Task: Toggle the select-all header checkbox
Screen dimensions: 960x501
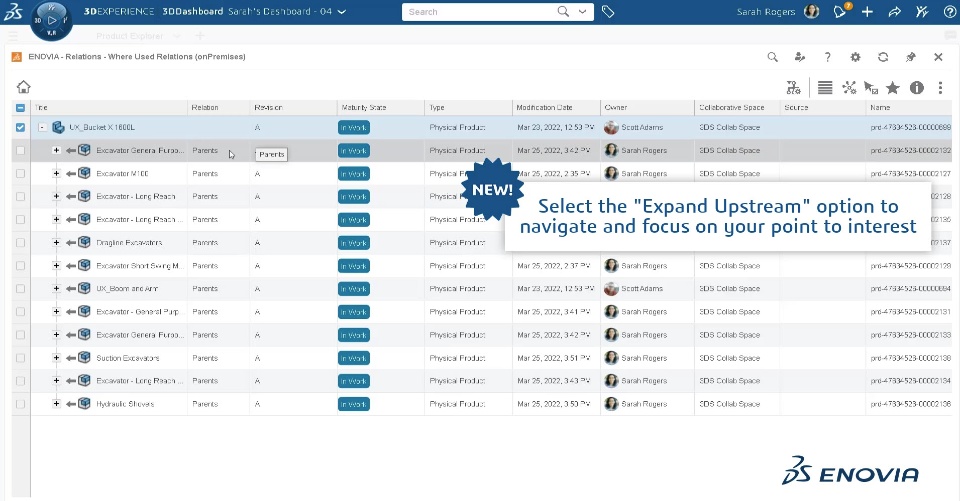Action: pyautogui.click(x=20, y=108)
